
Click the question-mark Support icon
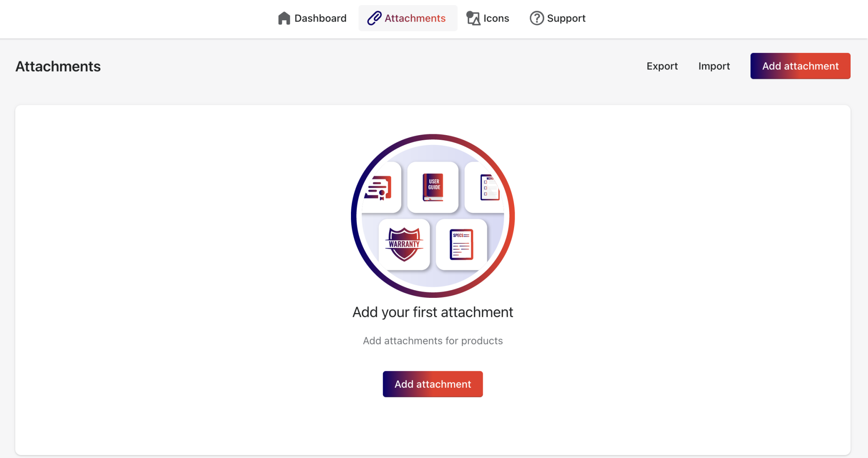536,18
